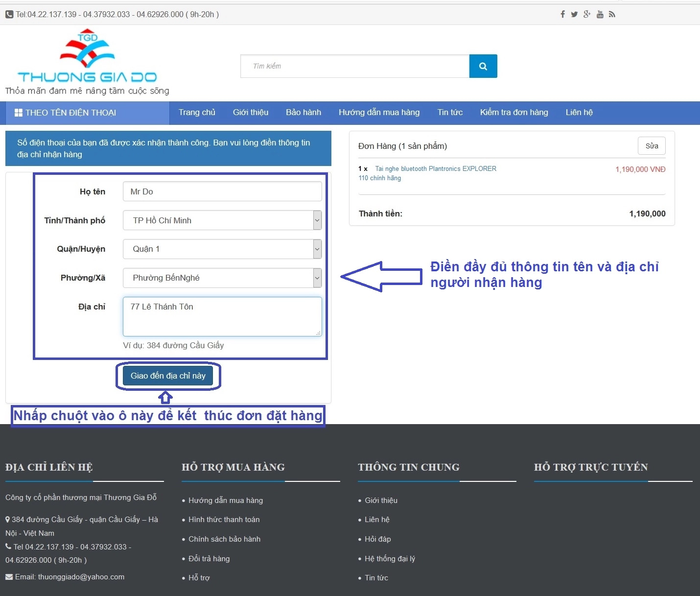Screen dimensions: 700x596
Task: Click into the Địa chỉ text area
Action: pos(222,316)
